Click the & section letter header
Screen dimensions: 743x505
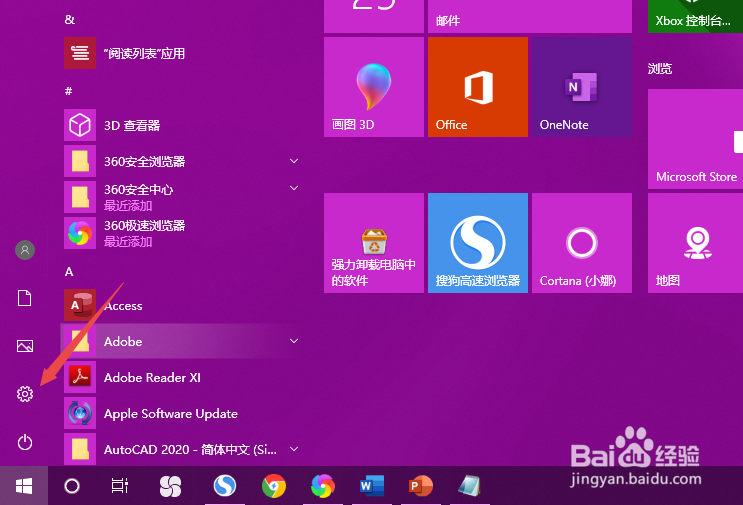click(70, 19)
